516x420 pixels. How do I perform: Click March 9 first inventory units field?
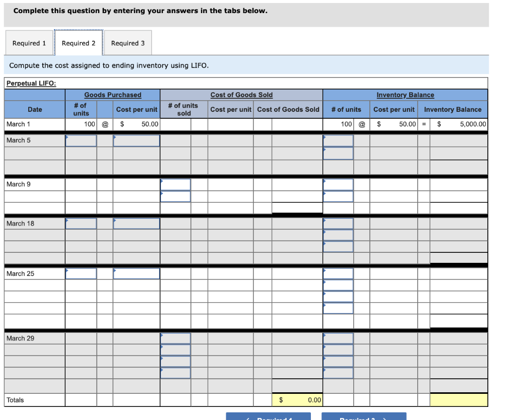click(338, 184)
